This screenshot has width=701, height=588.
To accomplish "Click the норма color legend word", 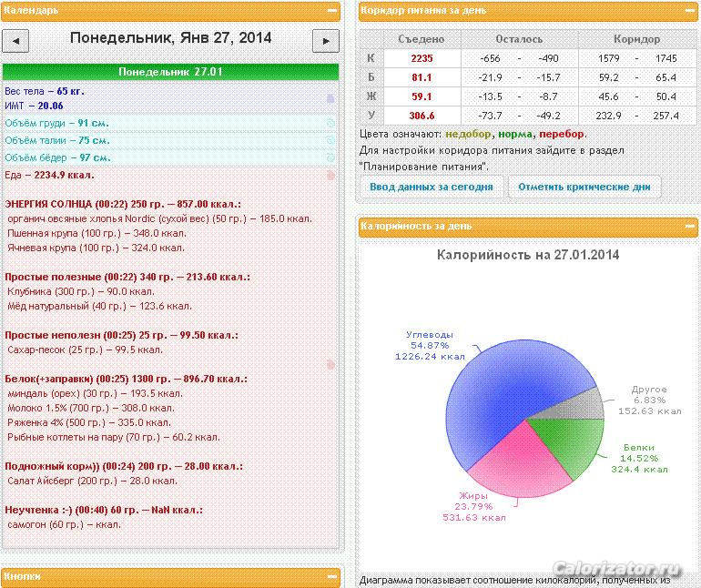I will click(515, 134).
